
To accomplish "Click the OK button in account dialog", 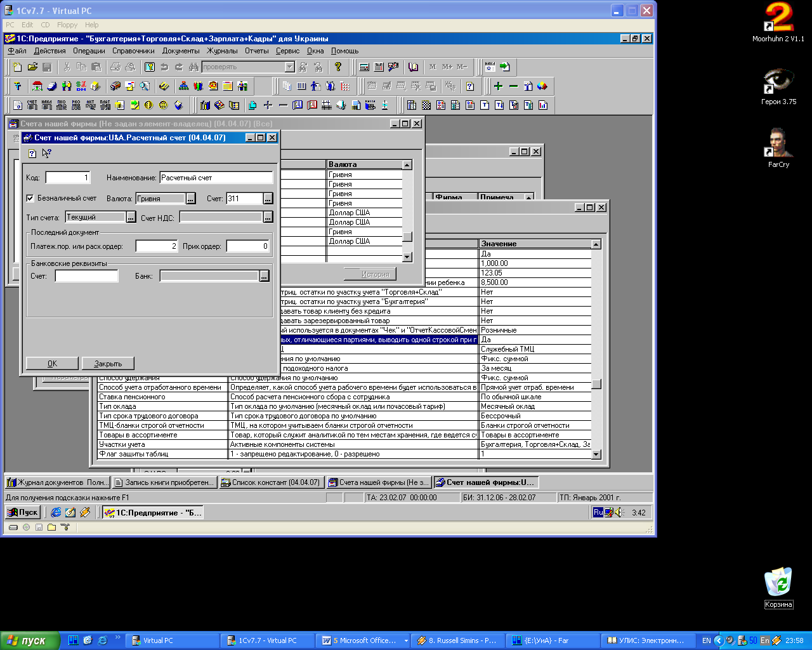I will (x=52, y=364).
